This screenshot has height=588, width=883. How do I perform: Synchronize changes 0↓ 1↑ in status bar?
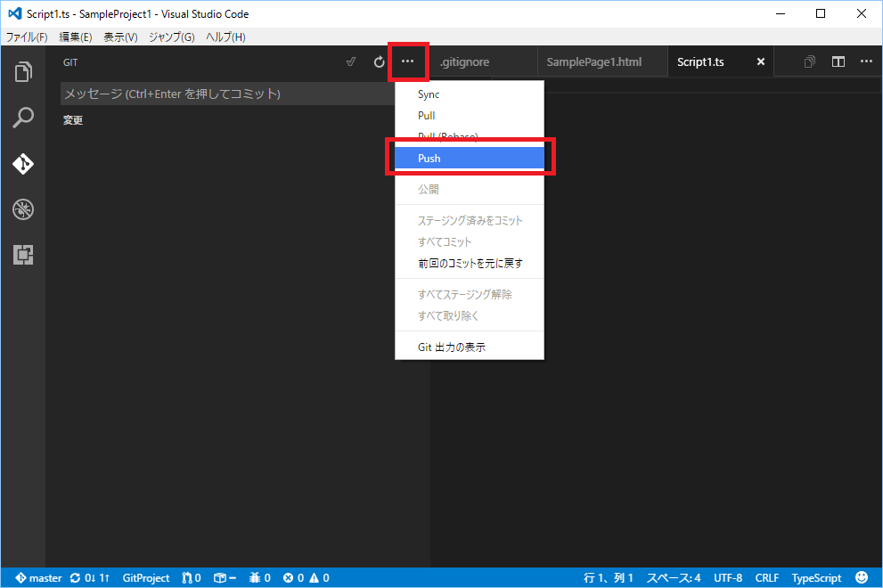click(89, 578)
